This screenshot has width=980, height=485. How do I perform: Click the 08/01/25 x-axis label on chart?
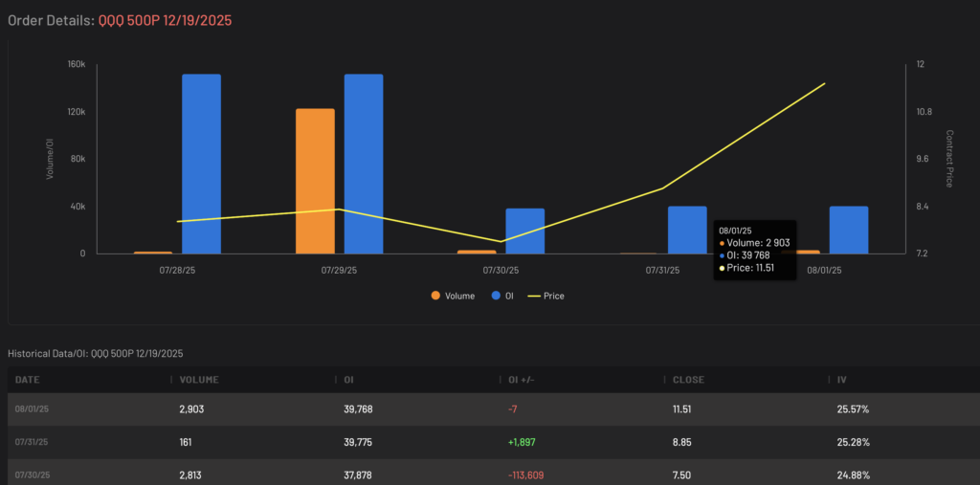[824, 271]
